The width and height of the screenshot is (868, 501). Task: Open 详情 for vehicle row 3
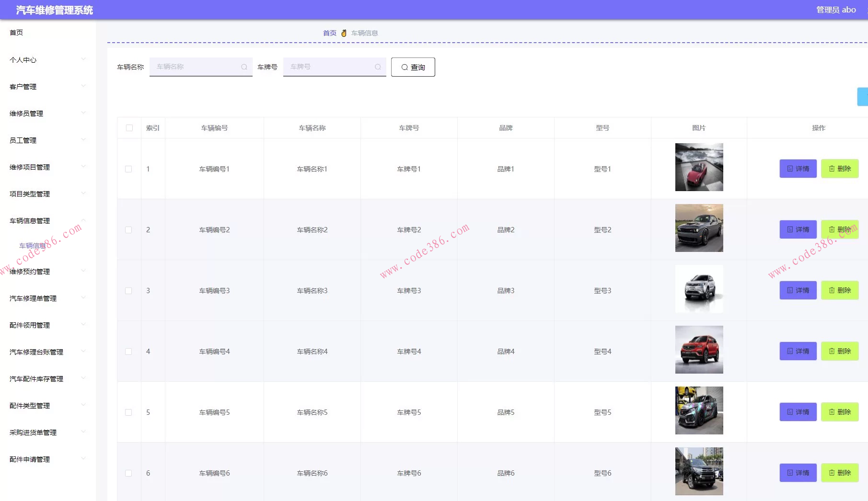798,290
